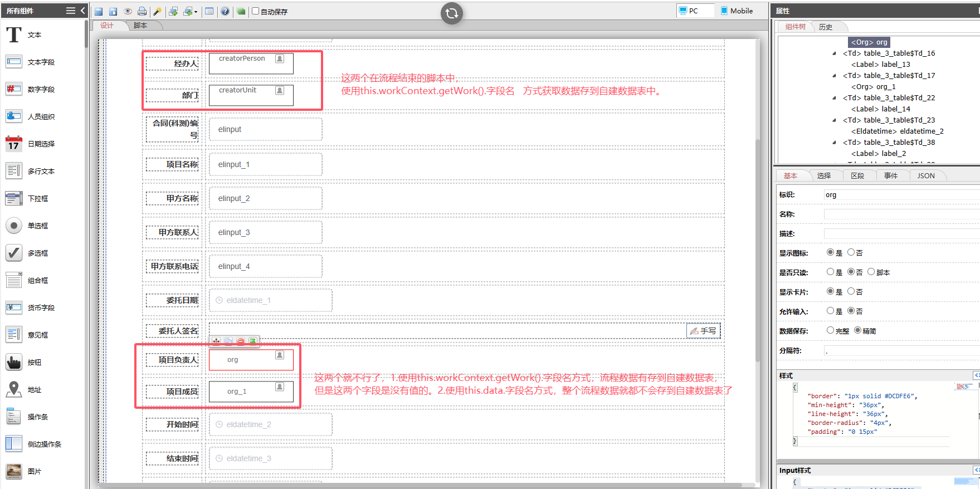The image size is (980, 489).
Task: Click the printer icon in the toolbar
Action: coord(142,11)
